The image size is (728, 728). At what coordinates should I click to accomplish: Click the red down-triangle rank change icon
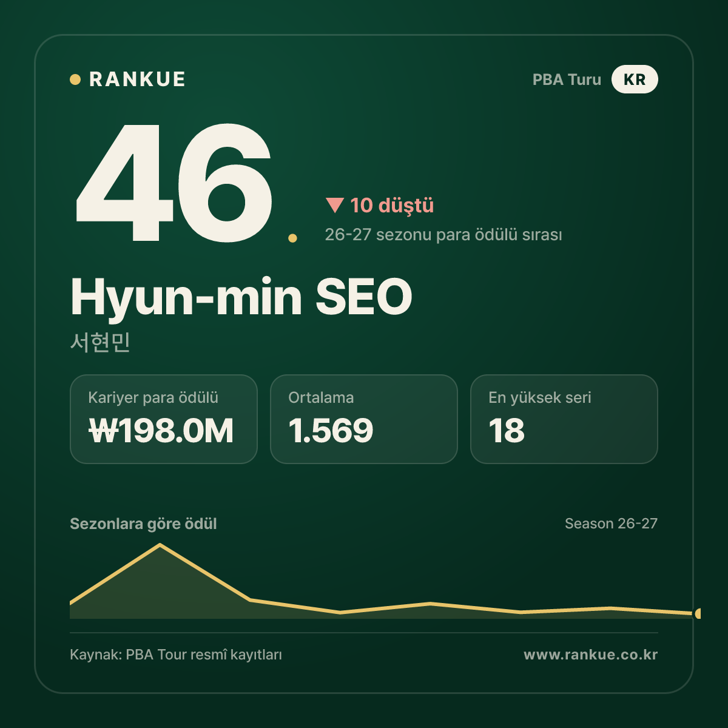(x=335, y=205)
